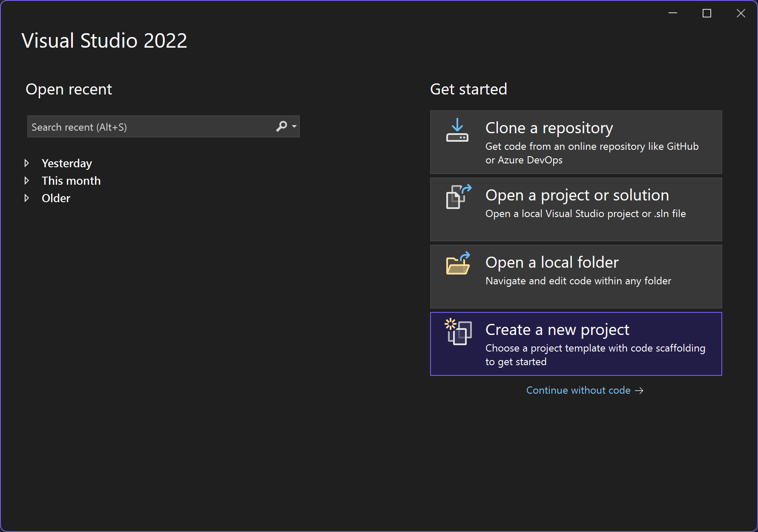The image size is (758, 532).
Task: Click the Open a project or solution icon
Action: [458, 197]
